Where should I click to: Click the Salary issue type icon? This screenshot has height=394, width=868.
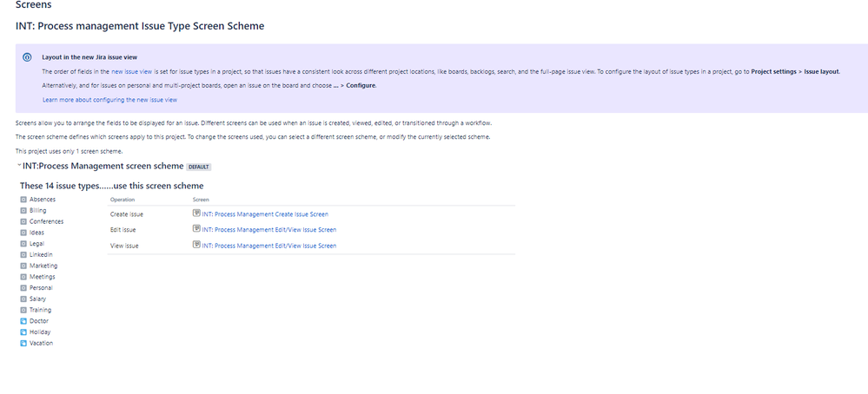point(23,299)
